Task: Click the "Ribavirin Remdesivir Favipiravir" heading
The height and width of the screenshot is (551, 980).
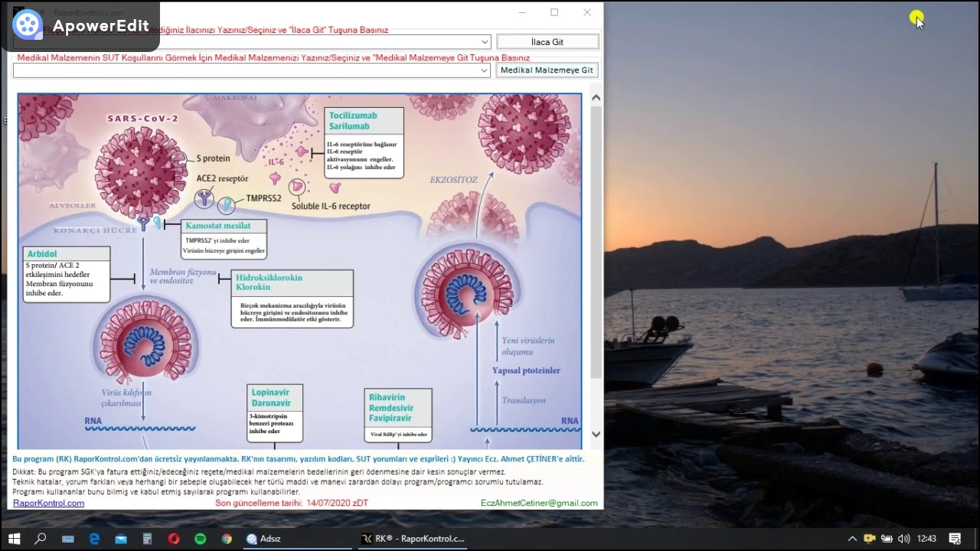Action: click(x=392, y=408)
